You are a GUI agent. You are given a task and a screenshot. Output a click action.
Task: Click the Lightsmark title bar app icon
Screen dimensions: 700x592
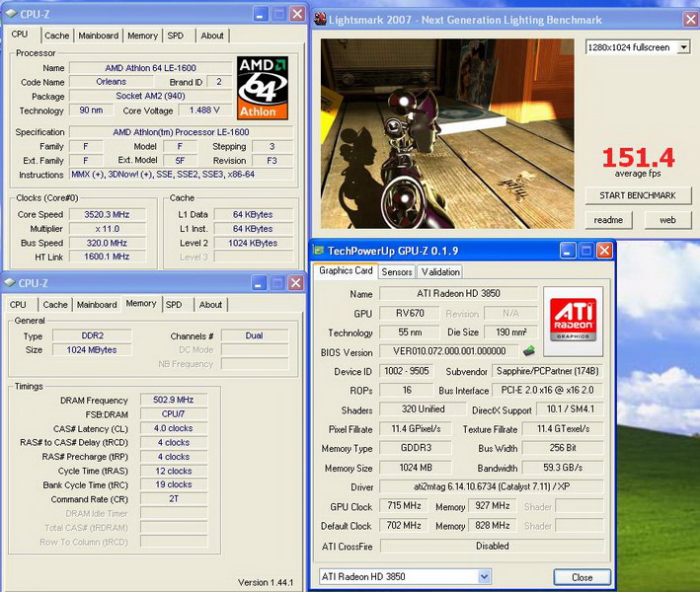[320, 19]
